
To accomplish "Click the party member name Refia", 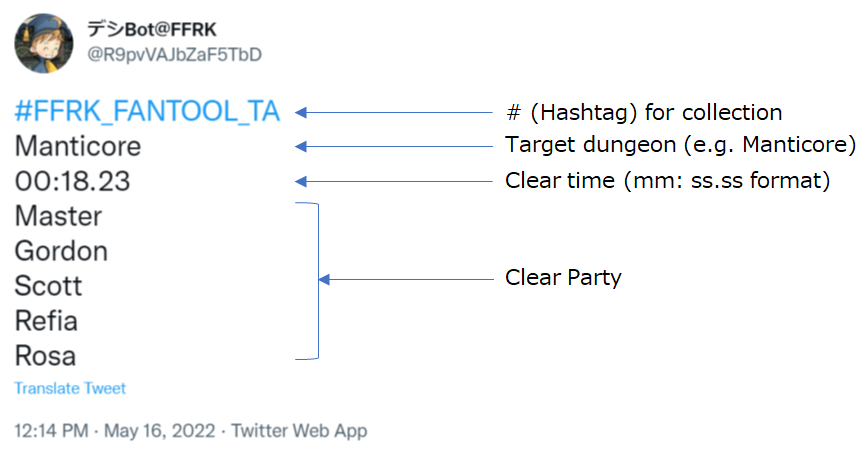I will (x=46, y=321).
